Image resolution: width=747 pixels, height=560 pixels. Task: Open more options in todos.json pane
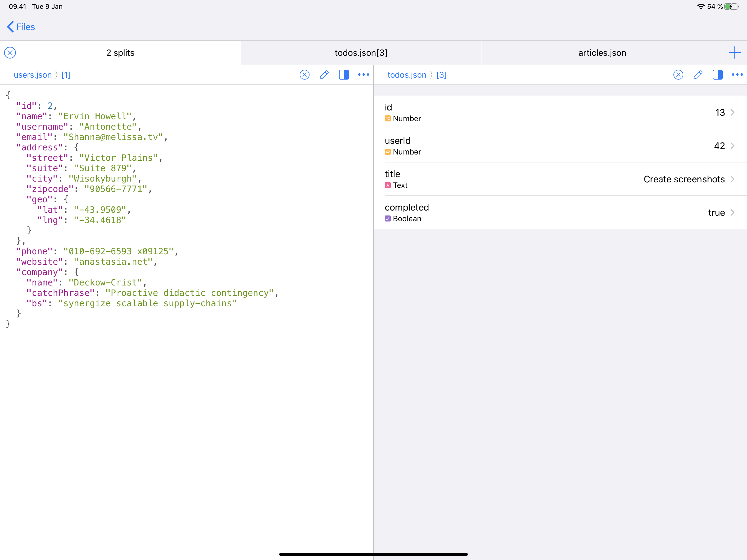(737, 75)
